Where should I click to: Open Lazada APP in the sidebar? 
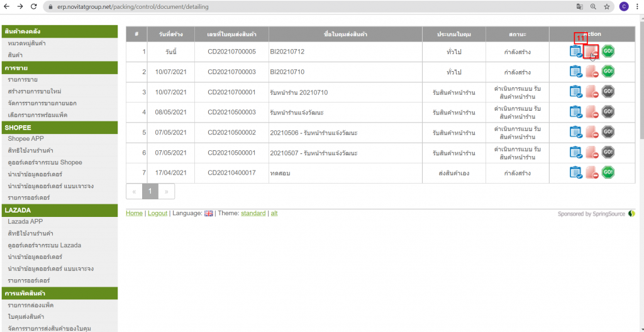click(x=25, y=221)
